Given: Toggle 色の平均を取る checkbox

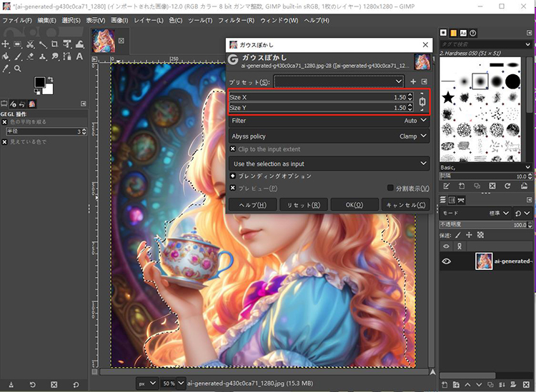Looking at the screenshot, I should coord(4,122).
